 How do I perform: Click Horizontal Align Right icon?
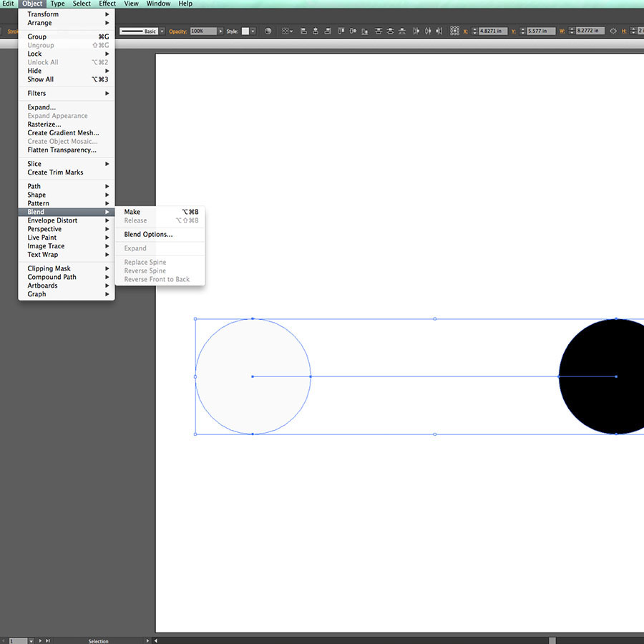point(327,31)
